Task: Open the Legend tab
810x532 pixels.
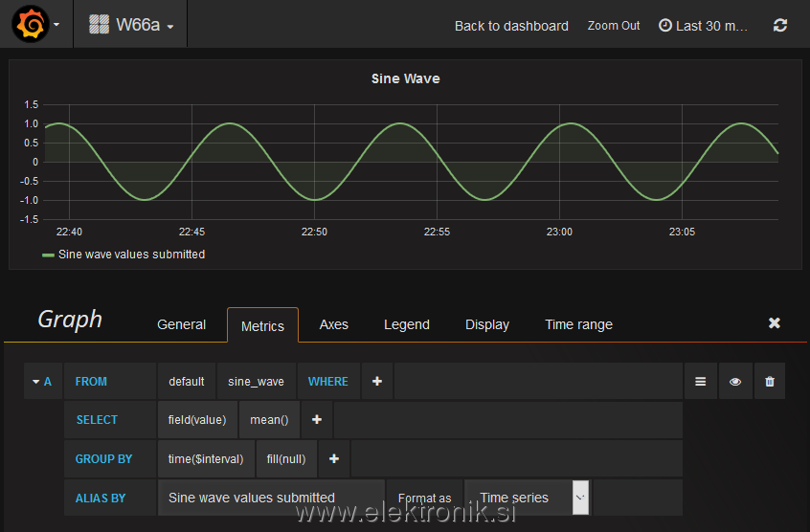Action: (407, 324)
